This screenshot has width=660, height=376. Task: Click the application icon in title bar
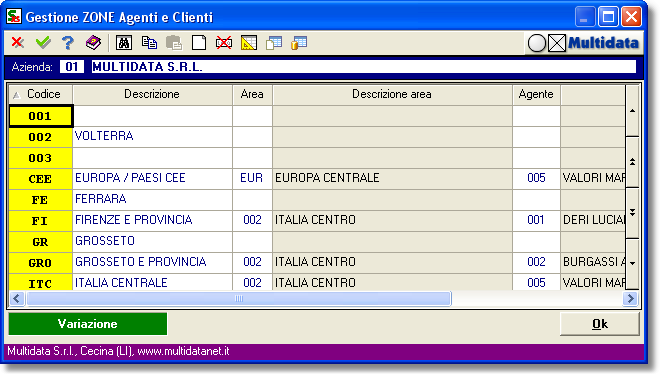(x=13, y=16)
